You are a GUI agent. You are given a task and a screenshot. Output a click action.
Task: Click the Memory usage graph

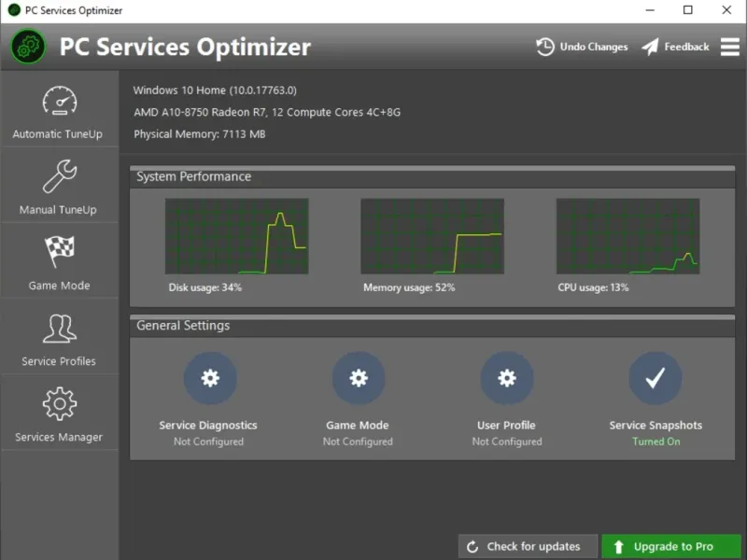coord(432,236)
